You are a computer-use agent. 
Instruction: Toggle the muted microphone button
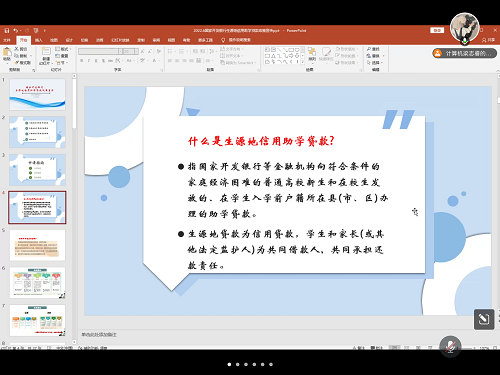(450, 347)
